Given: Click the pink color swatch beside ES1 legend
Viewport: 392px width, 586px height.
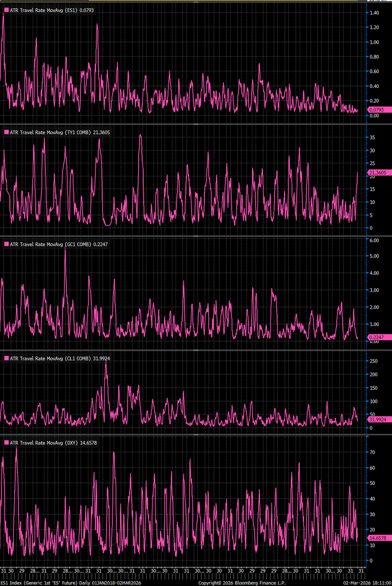Looking at the screenshot, I should tap(6, 10).
